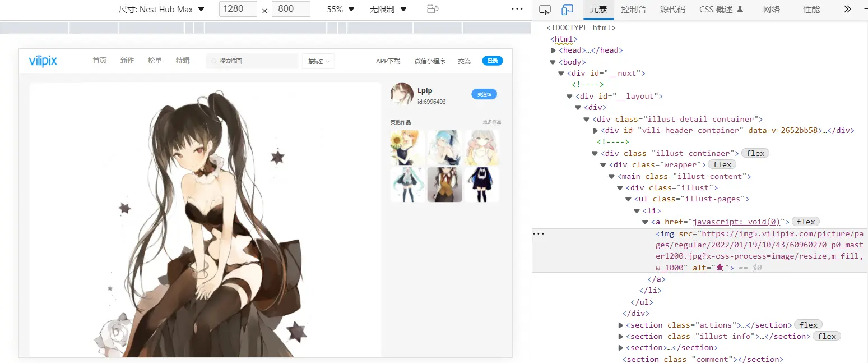
Task: Open the rotate screen icon
Action: (432, 9)
